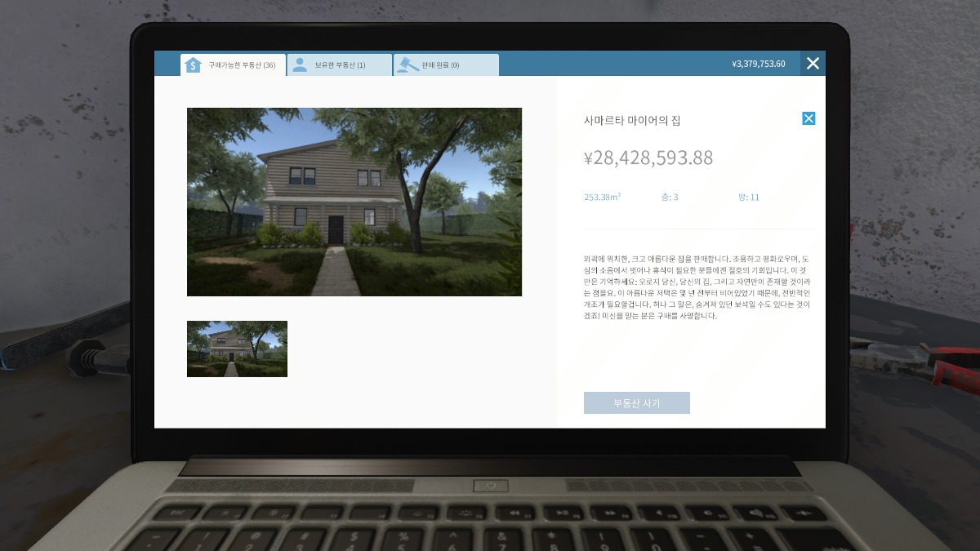Screen dimensions: 980x551
Task: Click the 부동산 사기 buy button
Action: coord(636,403)
